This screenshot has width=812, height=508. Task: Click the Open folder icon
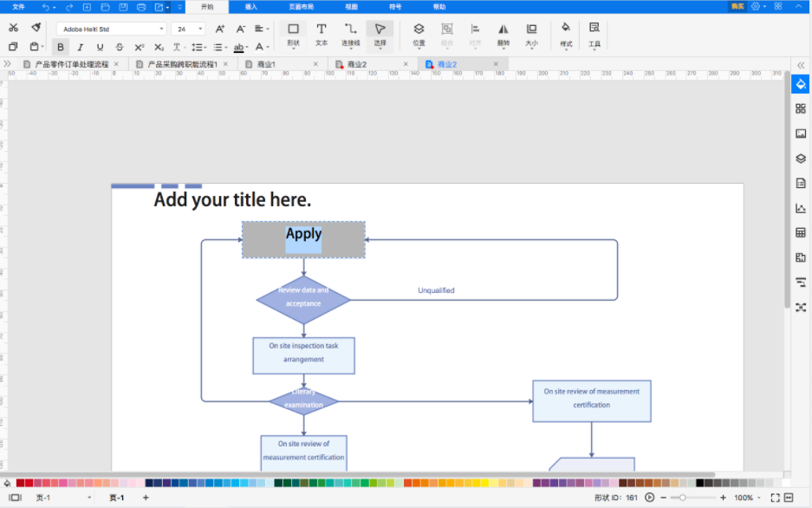coord(105,7)
